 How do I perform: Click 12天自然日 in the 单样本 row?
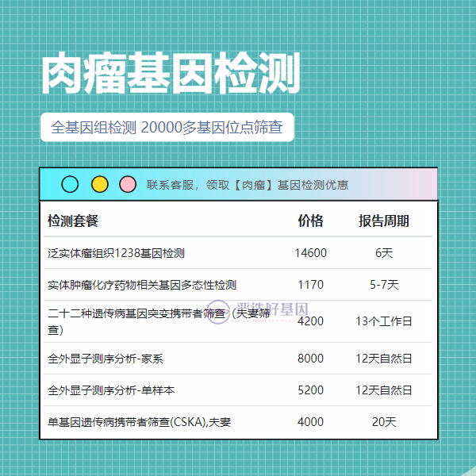tap(384, 390)
